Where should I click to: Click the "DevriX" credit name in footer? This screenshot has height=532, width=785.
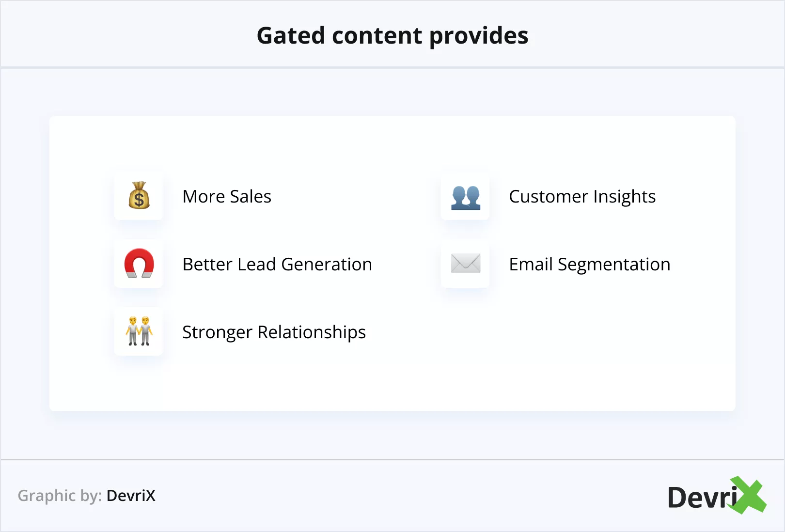[x=131, y=496]
